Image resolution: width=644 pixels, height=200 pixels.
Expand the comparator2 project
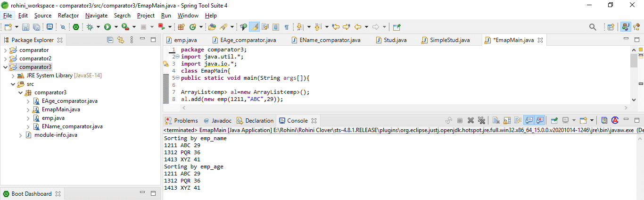click(x=5, y=58)
